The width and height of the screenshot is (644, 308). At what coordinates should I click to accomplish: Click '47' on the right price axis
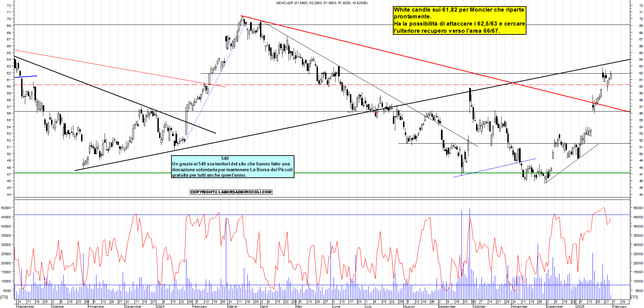click(641, 174)
